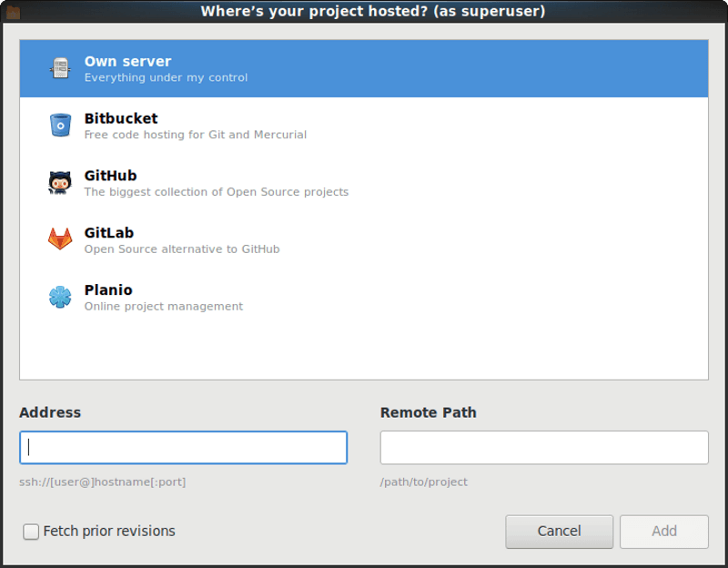This screenshot has height=568, width=728.
Task: Click the Add button
Action: [x=663, y=532]
